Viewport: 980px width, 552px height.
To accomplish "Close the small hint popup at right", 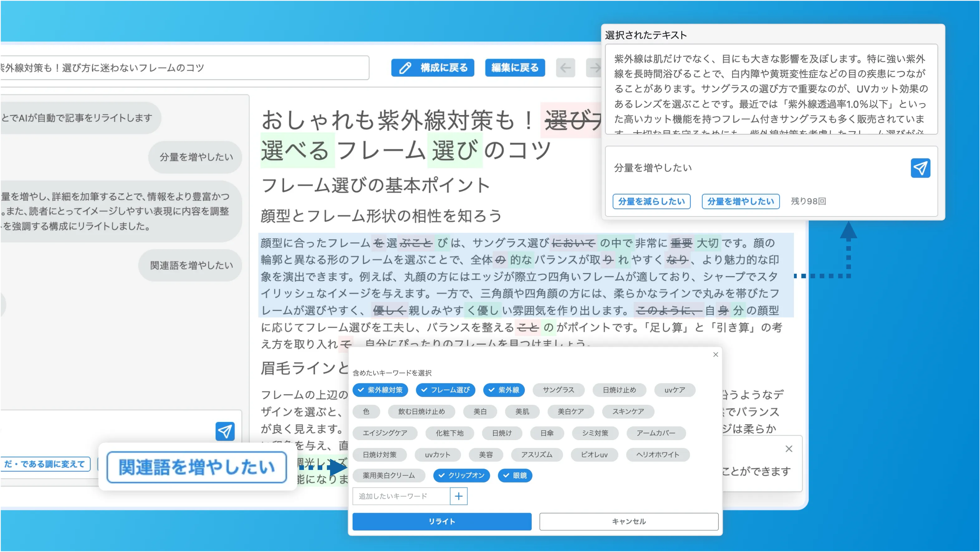I will point(789,449).
